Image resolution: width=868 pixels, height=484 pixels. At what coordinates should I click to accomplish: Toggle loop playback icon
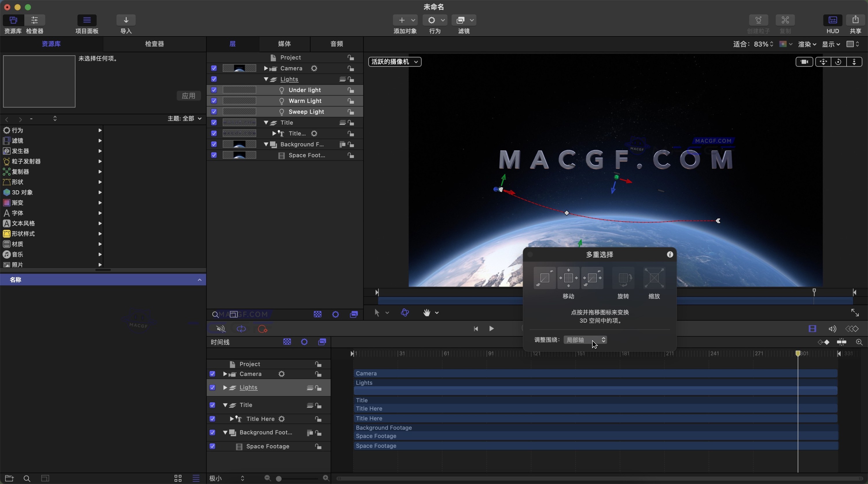pyautogui.click(x=241, y=329)
